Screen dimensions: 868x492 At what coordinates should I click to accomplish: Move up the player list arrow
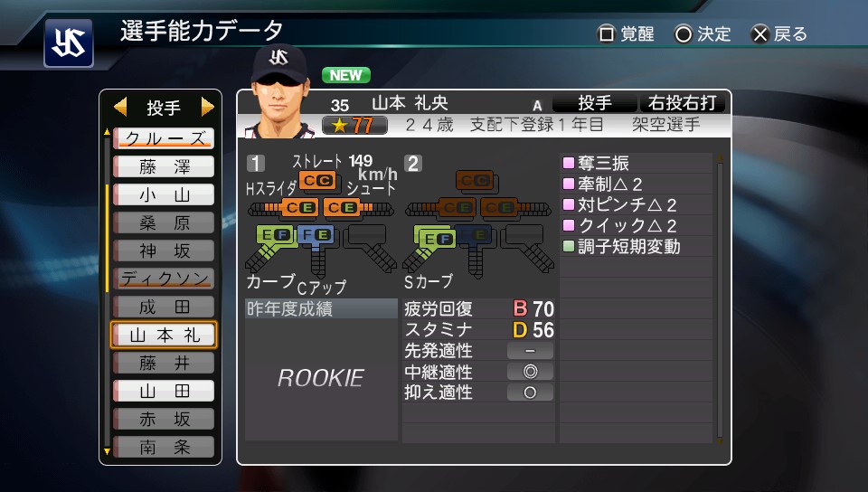click(x=107, y=132)
